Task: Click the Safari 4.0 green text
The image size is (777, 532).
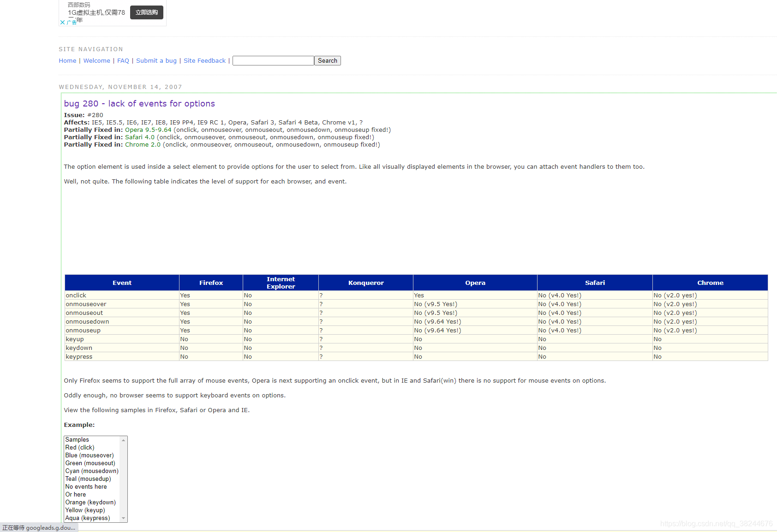Action: [x=140, y=137]
